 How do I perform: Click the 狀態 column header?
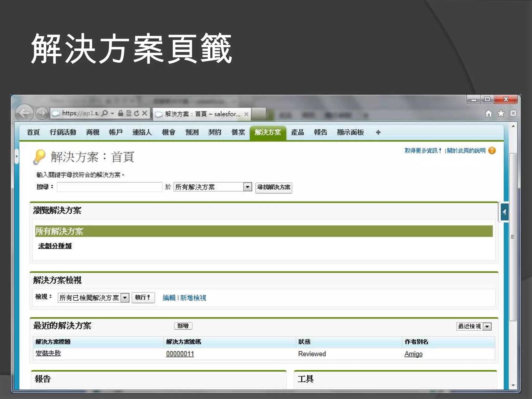tap(304, 342)
